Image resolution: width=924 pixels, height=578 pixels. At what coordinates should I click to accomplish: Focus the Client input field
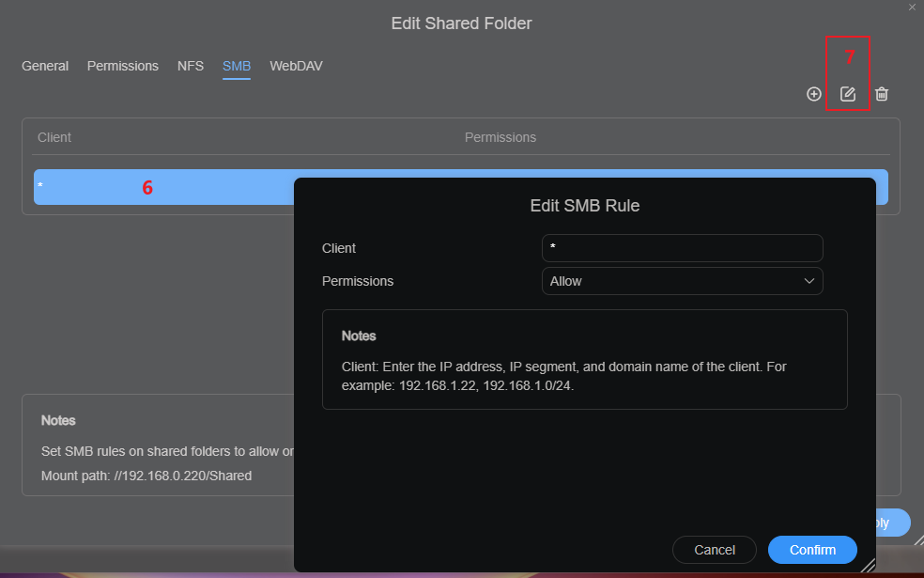coord(682,248)
